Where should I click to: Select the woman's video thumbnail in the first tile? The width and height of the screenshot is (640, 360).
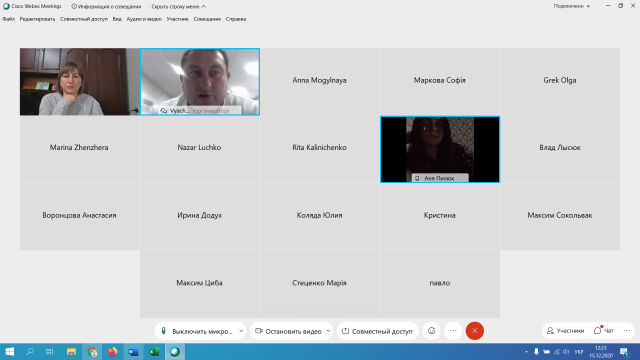[x=80, y=82]
